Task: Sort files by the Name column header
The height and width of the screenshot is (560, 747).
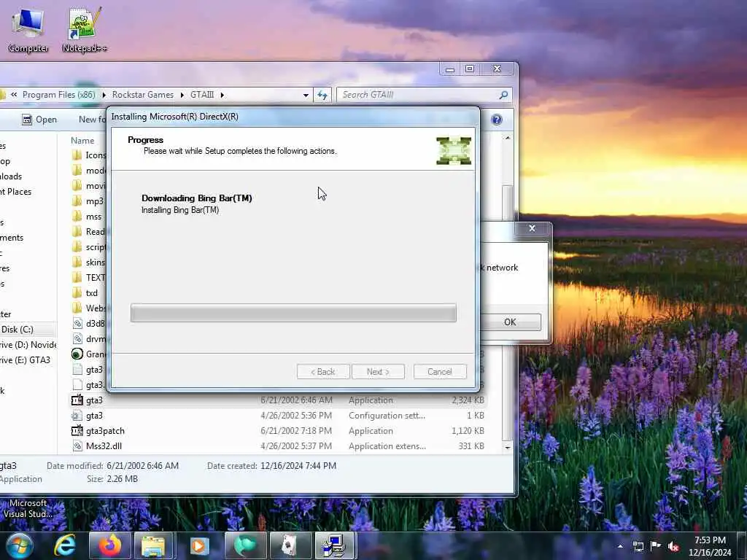Action: click(x=82, y=141)
